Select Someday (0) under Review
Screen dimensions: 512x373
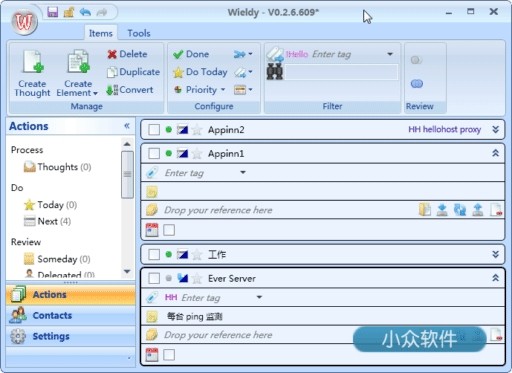click(x=57, y=259)
